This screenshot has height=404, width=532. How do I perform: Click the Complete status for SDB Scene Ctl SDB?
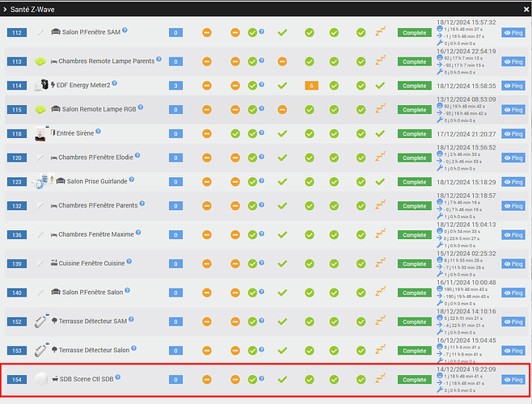coord(415,380)
